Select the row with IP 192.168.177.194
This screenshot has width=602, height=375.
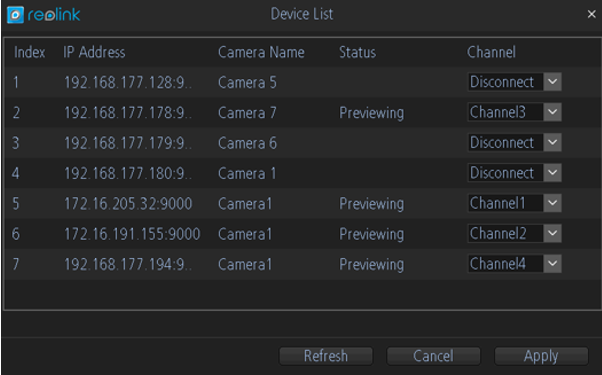point(303,264)
